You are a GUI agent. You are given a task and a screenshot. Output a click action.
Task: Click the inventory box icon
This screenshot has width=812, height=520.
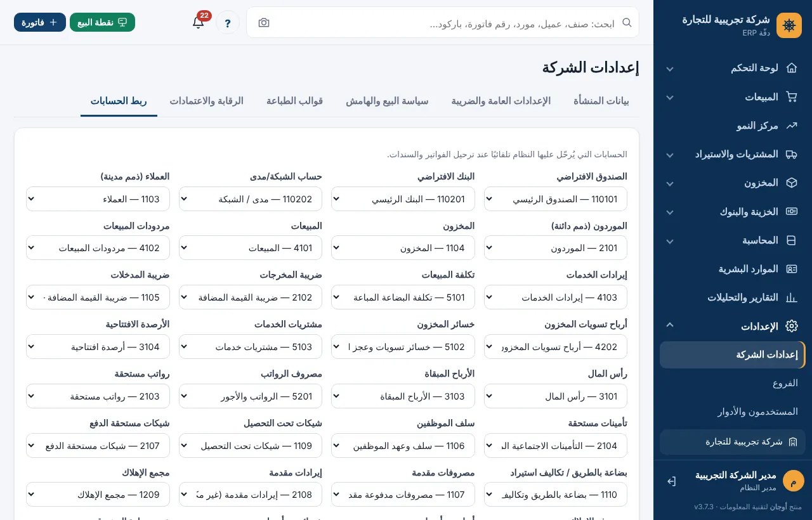click(792, 183)
